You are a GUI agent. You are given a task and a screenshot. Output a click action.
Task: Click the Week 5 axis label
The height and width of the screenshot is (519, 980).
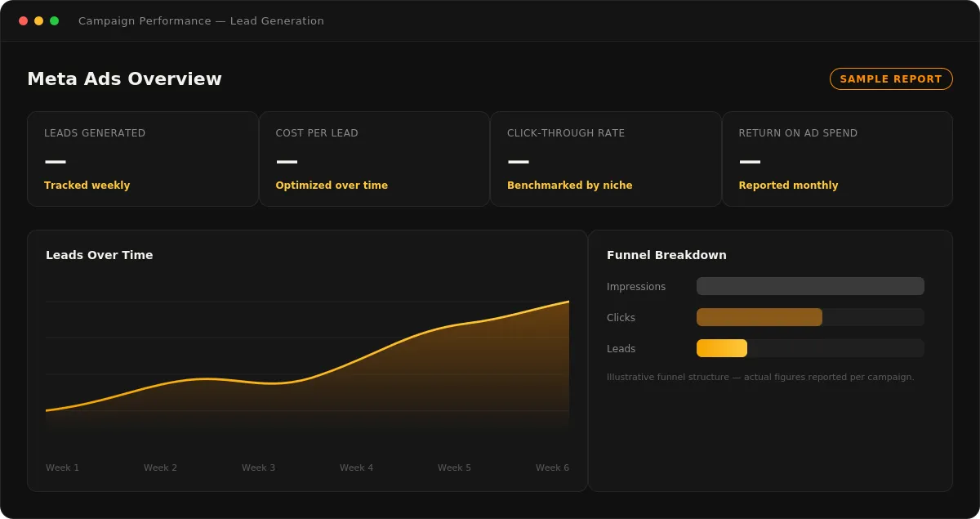[x=454, y=468]
